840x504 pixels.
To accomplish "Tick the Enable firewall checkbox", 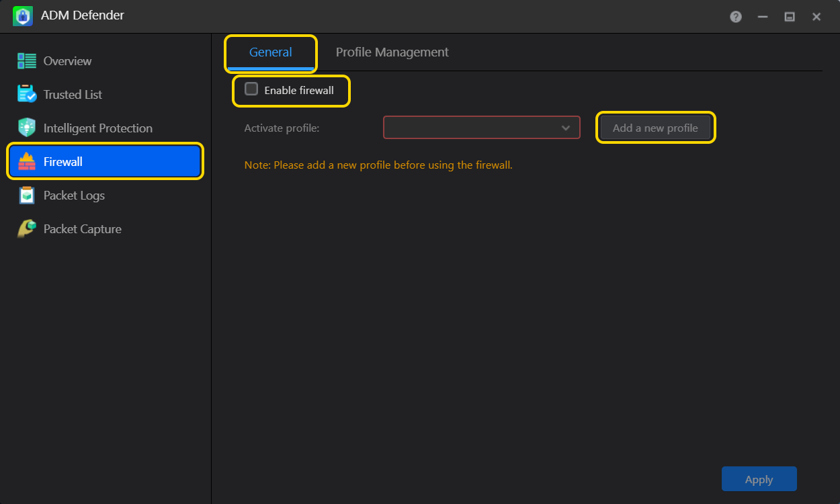I will tap(251, 89).
